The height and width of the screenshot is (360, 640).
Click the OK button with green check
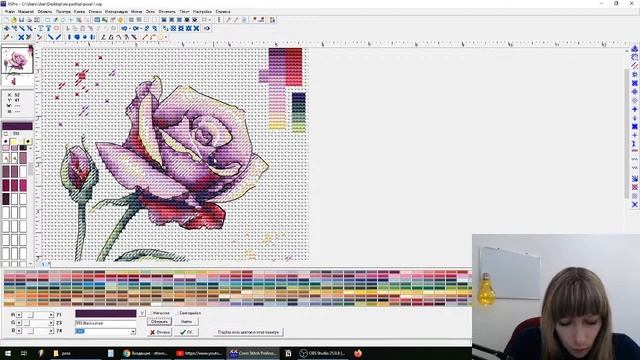pyautogui.click(x=187, y=332)
